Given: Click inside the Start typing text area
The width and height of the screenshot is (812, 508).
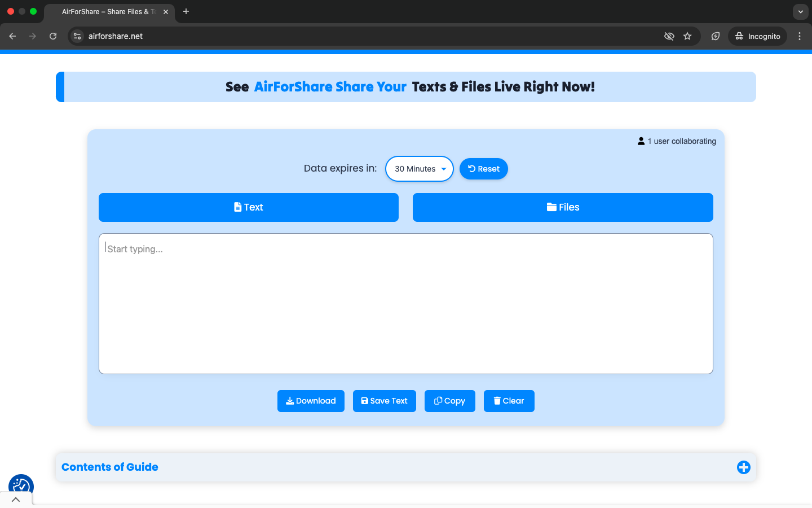Looking at the screenshot, I should point(406,304).
